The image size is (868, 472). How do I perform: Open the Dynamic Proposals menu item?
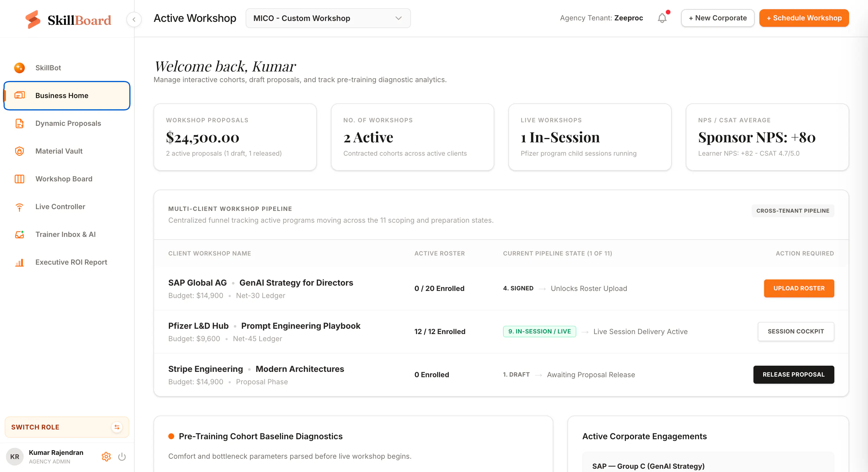[67, 123]
